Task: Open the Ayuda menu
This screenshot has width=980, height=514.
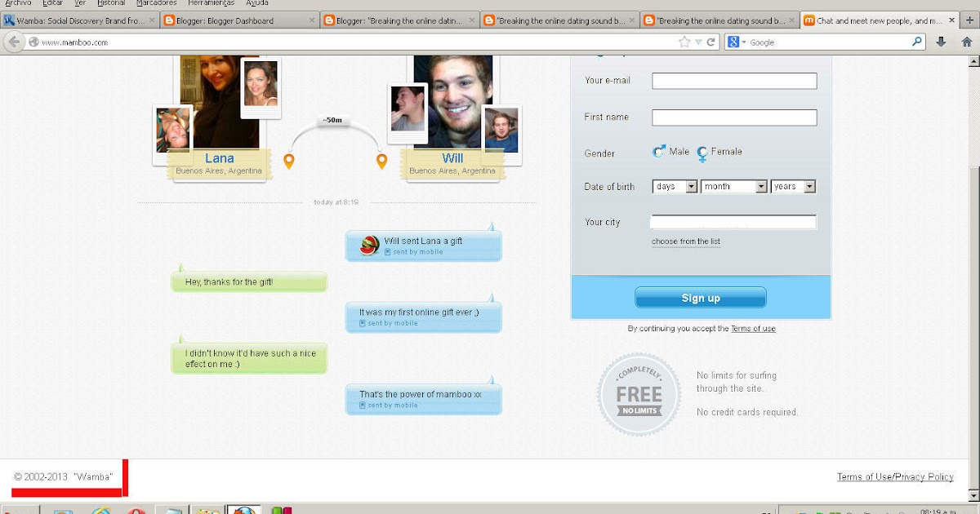Action: (x=257, y=3)
